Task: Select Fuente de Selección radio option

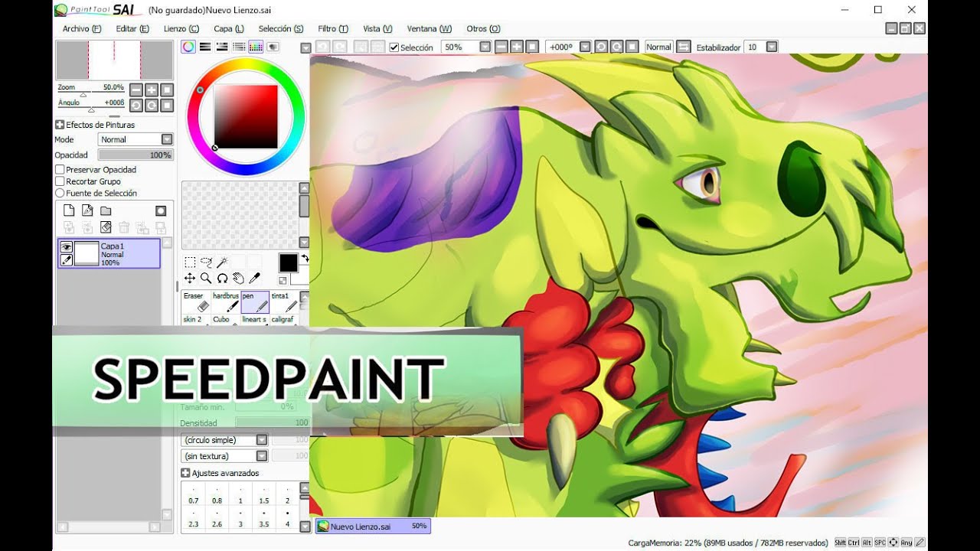Action: (60, 194)
